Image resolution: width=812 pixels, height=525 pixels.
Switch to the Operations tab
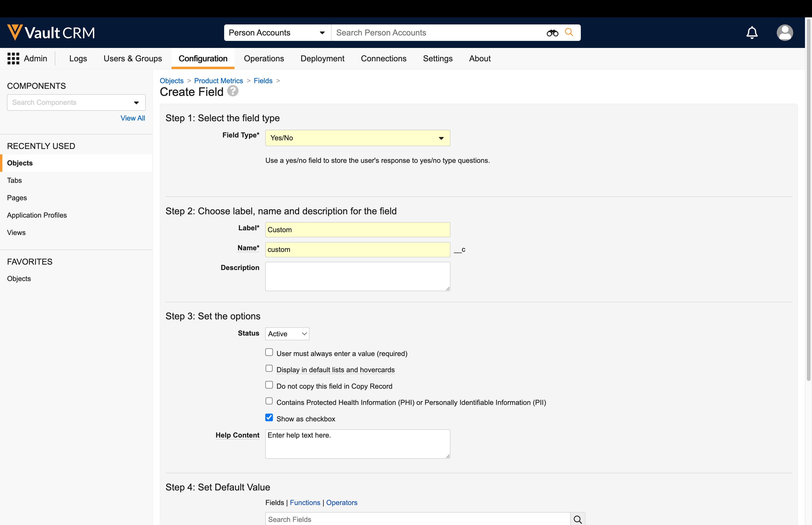coord(264,59)
